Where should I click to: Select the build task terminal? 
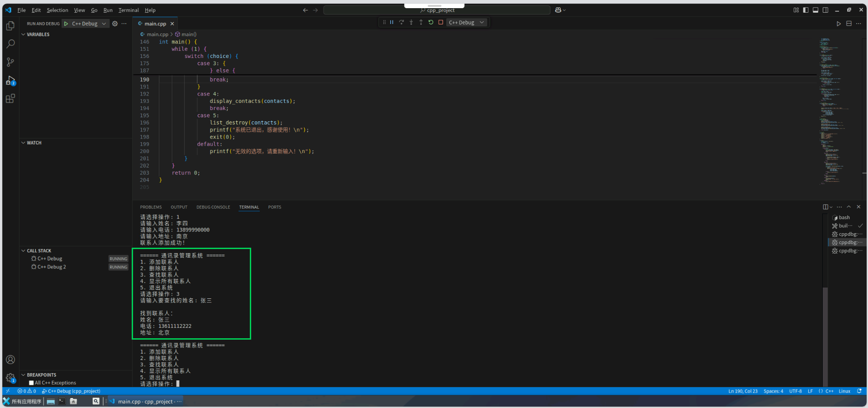tap(847, 226)
